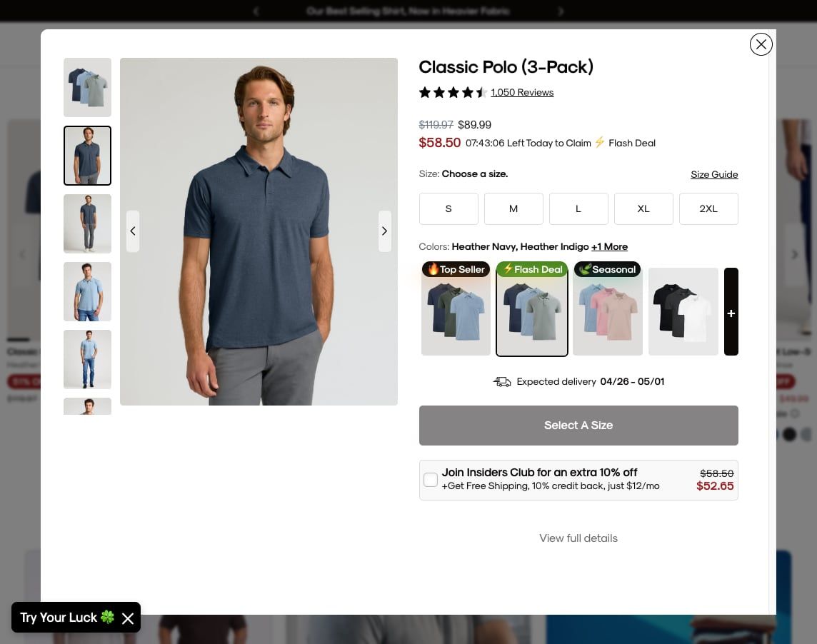
Task: Select size XL
Action: 643,208
